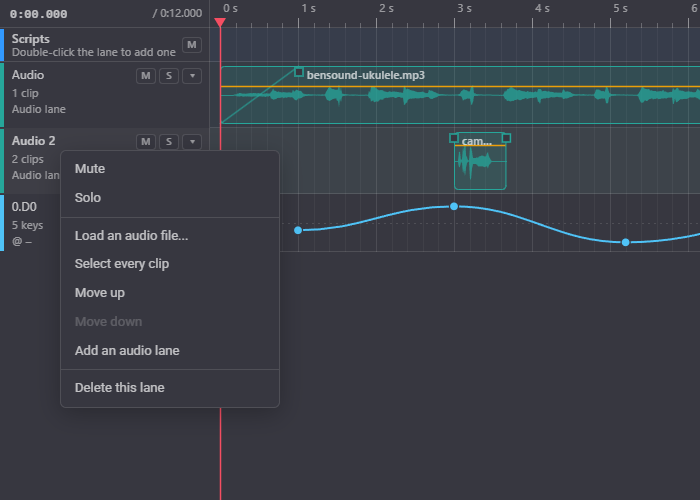
Task: Click the current time 0:00.000 display
Action: [x=39, y=14]
